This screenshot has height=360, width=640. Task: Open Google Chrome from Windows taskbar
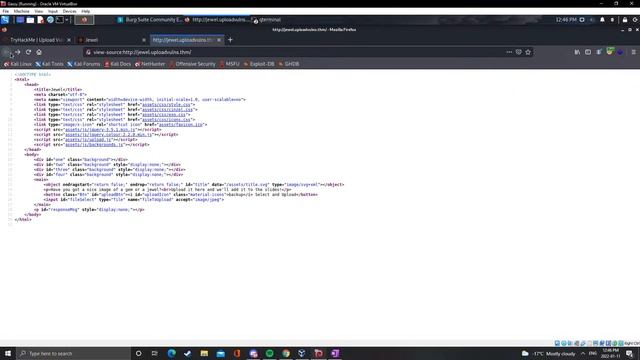pos(286,353)
